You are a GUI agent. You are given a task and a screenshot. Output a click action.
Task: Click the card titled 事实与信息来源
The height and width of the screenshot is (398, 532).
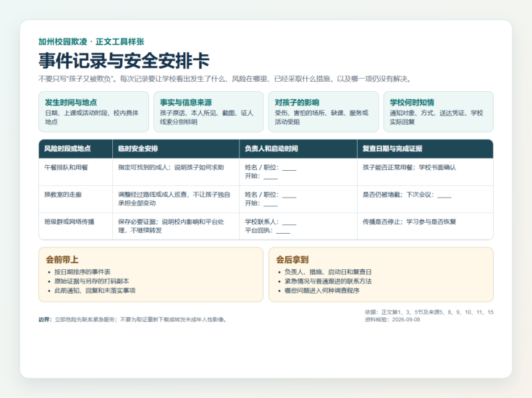pyautogui.click(x=208, y=111)
